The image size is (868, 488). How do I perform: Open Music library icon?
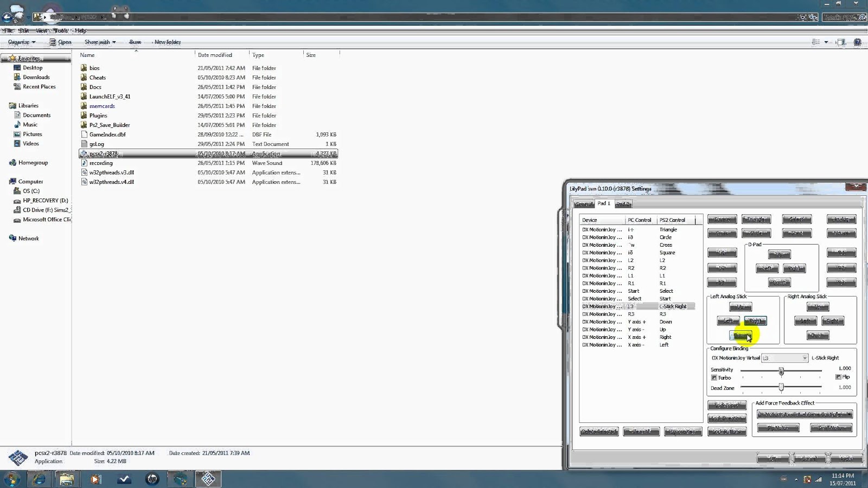coord(17,125)
